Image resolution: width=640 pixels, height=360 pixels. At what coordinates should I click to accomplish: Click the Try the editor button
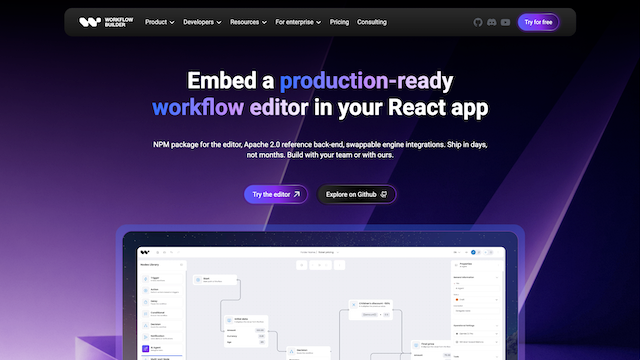click(276, 194)
